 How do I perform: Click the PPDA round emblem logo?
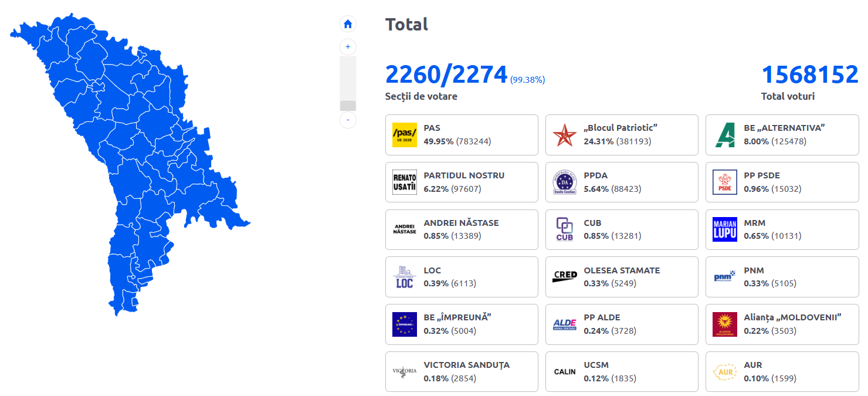coord(564,182)
